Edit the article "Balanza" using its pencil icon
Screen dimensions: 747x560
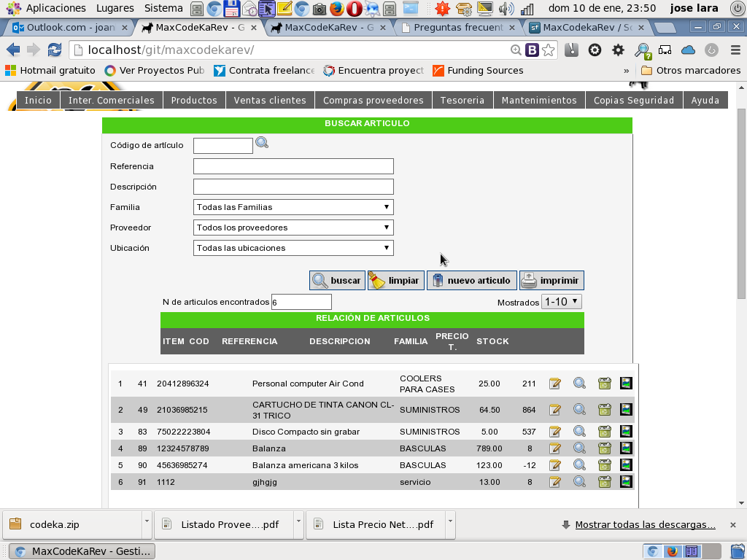[x=555, y=448]
